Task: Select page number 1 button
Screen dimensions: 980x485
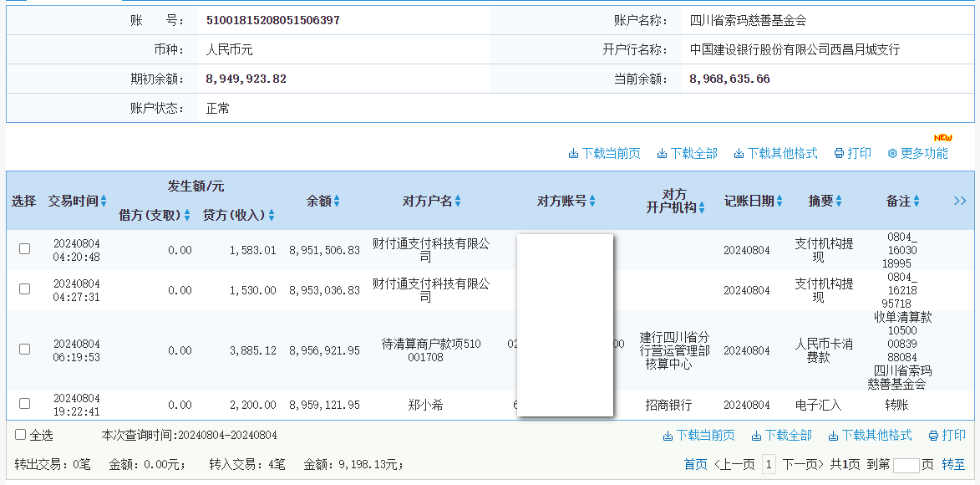Action: (x=769, y=464)
